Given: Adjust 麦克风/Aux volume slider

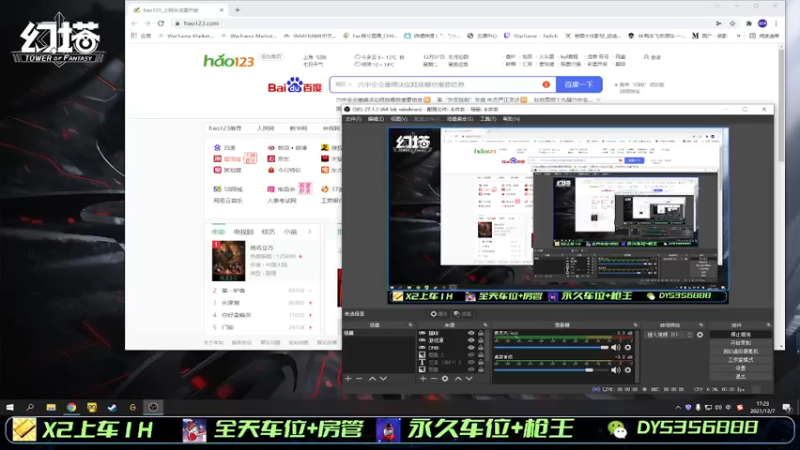Looking at the screenshot, I should click(x=552, y=347).
